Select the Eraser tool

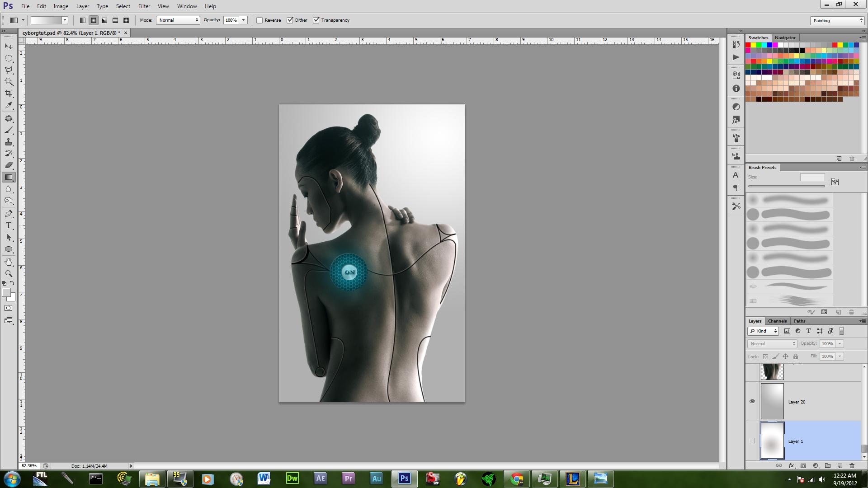(9, 165)
